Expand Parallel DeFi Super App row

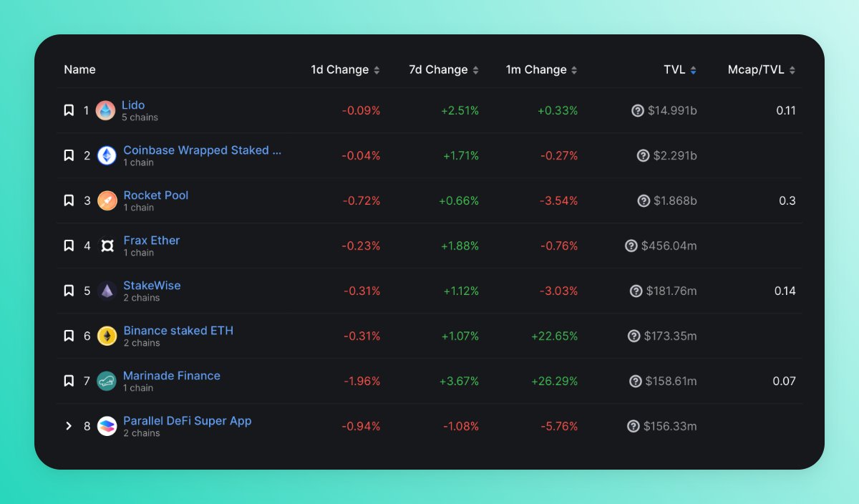coord(69,426)
